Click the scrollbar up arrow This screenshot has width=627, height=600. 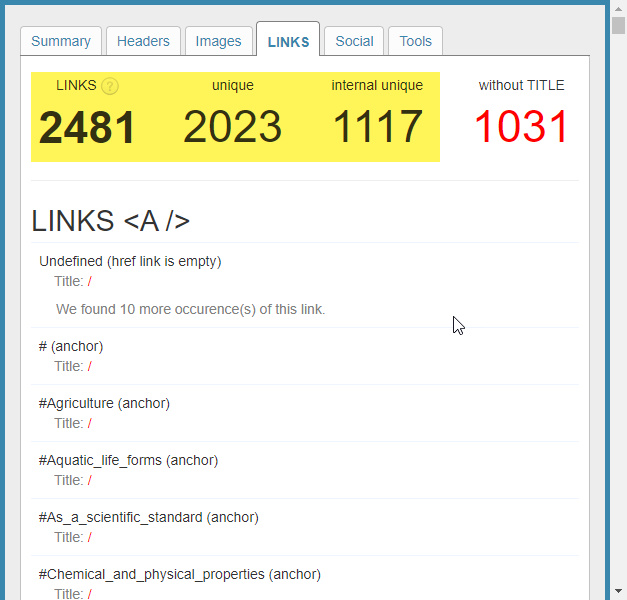(618, 9)
